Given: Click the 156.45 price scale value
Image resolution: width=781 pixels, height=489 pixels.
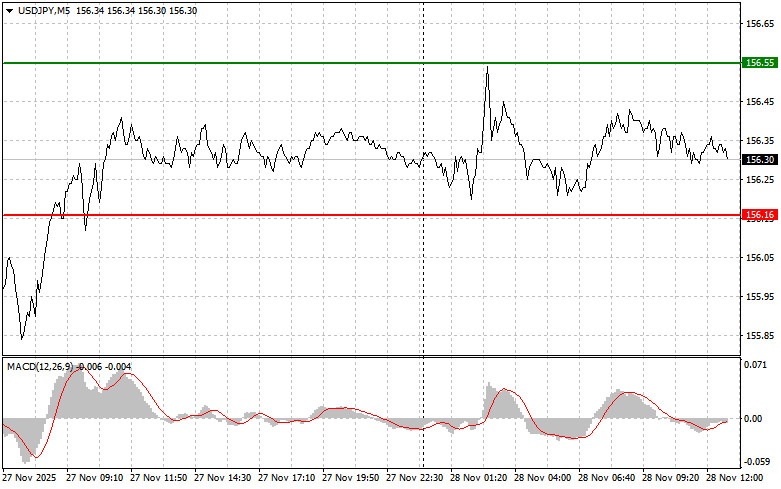Looking at the screenshot, I should tap(760, 102).
